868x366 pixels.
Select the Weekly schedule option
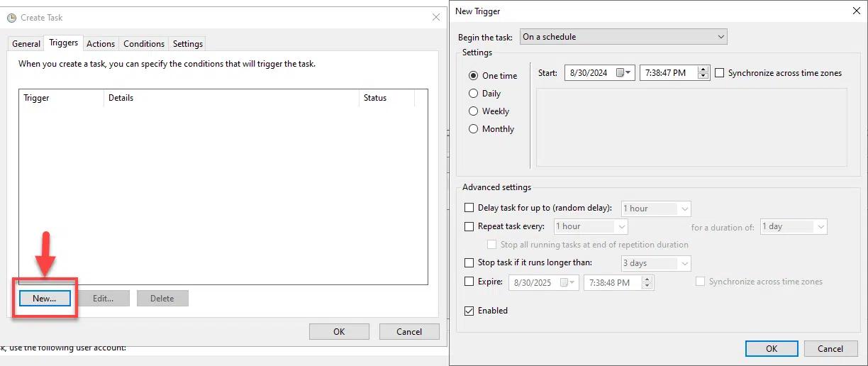click(473, 111)
